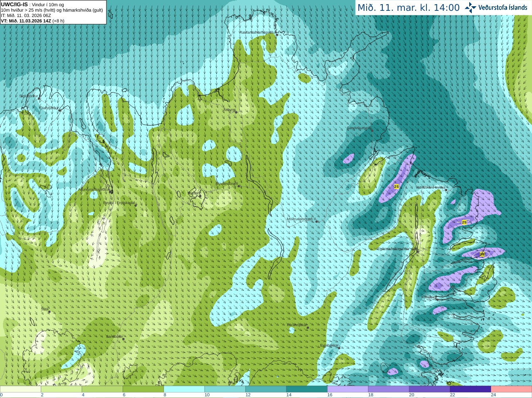Screen dimensions: 532x398
Task: Click the '10m hviður > 25 m/s' description line
Action: tap(52, 10)
